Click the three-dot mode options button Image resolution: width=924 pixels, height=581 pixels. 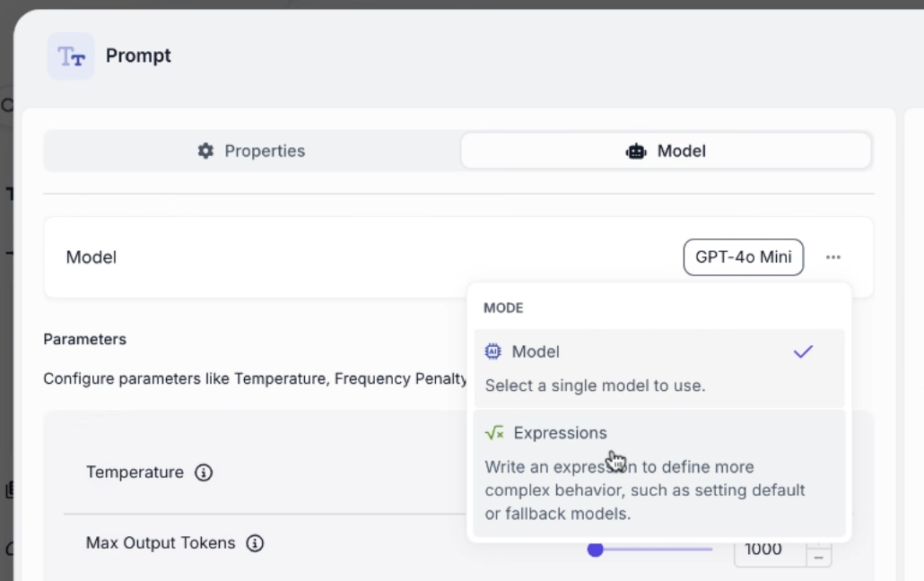833,257
